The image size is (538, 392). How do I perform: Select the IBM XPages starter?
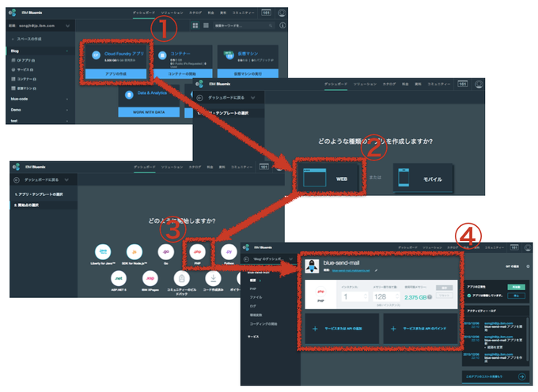point(150,278)
